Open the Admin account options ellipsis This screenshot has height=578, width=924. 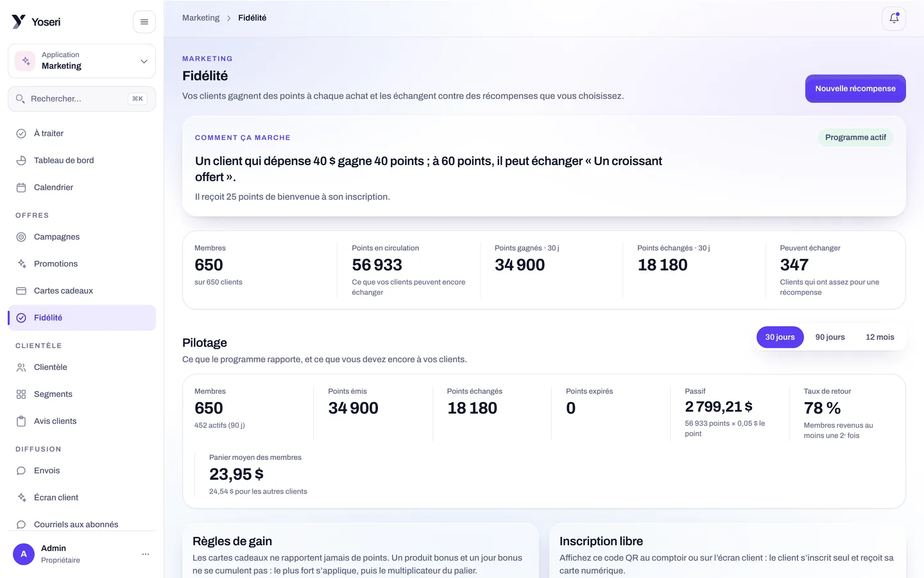pos(146,554)
